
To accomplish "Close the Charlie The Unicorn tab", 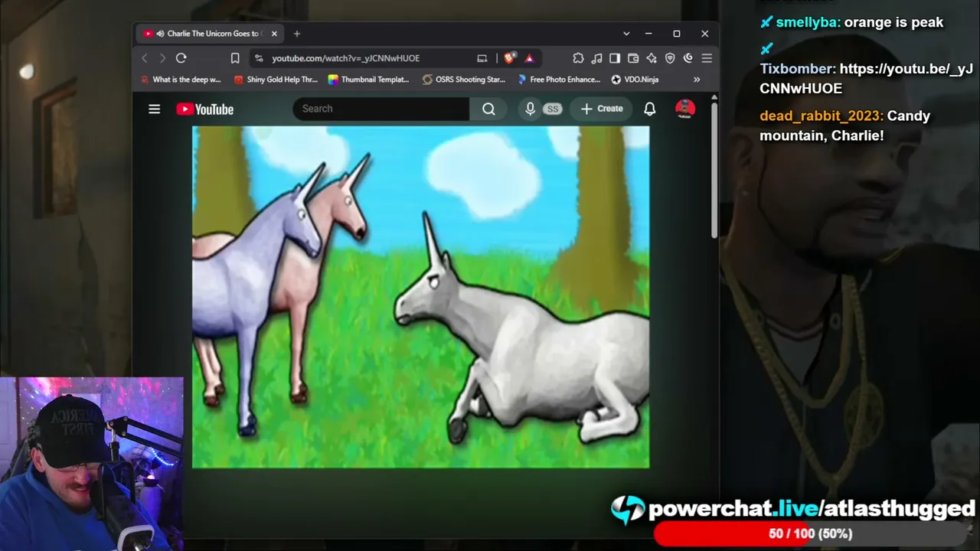I will tap(274, 34).
